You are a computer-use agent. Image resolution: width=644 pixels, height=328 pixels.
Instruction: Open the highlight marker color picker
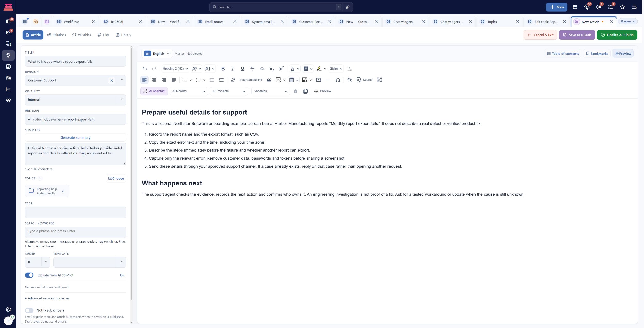321,69
